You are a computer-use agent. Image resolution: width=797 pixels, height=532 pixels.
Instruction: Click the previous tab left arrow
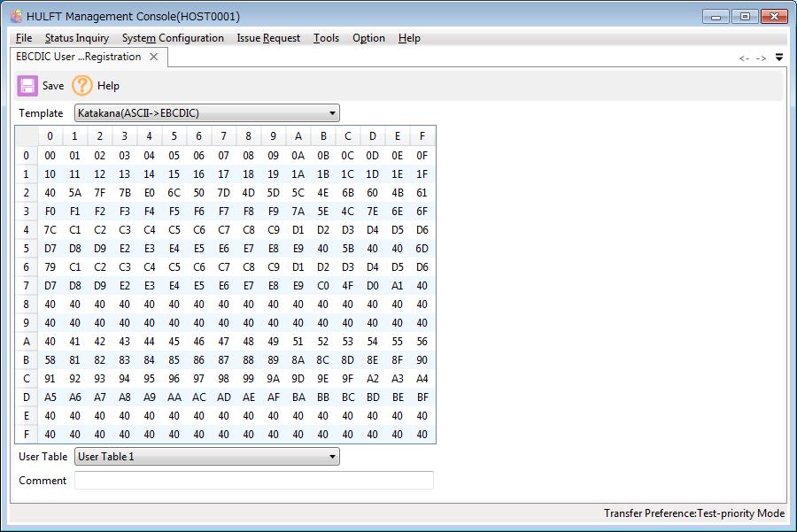click(x=744, y=58)
